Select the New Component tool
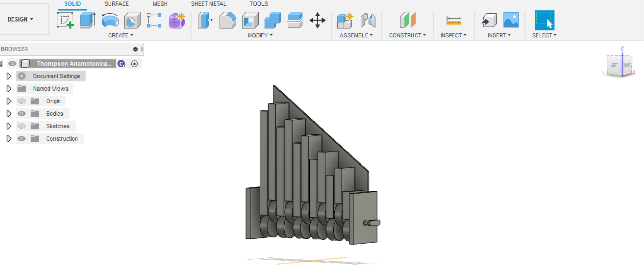The image size is (644, 269). (345, 20)
